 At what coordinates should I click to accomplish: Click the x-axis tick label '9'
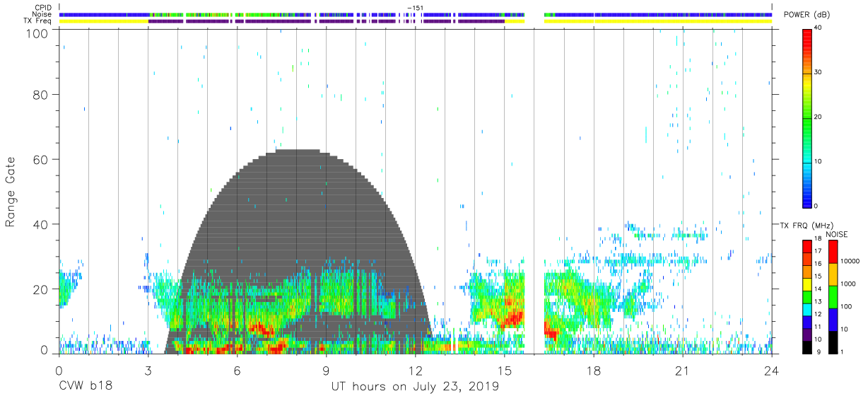click(x=326, y=371)
